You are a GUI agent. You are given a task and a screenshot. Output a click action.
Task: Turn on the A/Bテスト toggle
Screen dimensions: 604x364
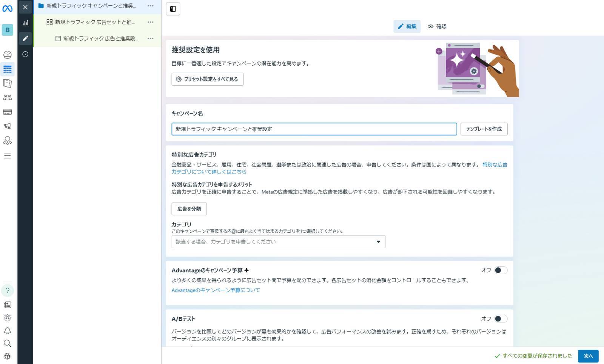(x=501, y=319)
